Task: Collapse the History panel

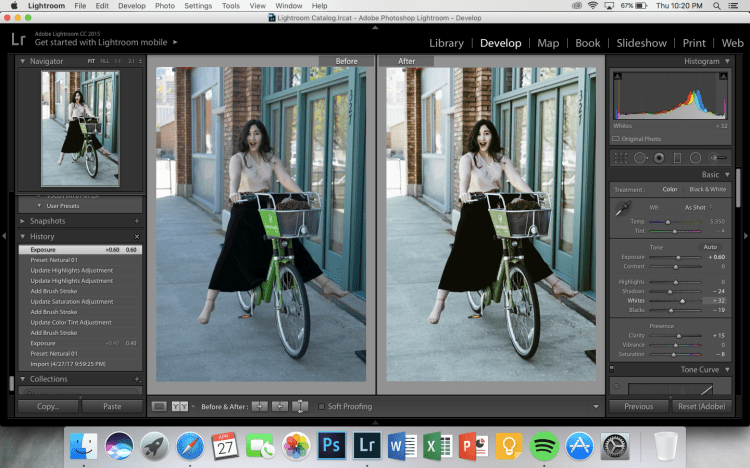Action: (x=24, y=236)
